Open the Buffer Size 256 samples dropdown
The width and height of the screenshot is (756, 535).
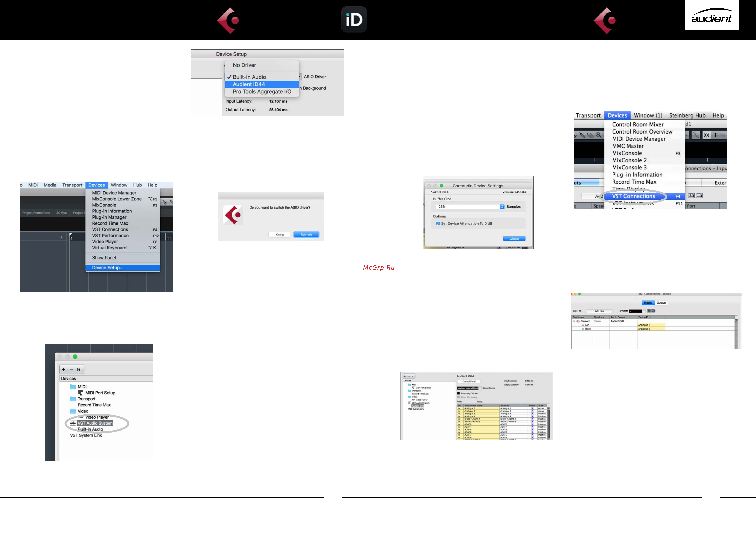tap(470, 207)
